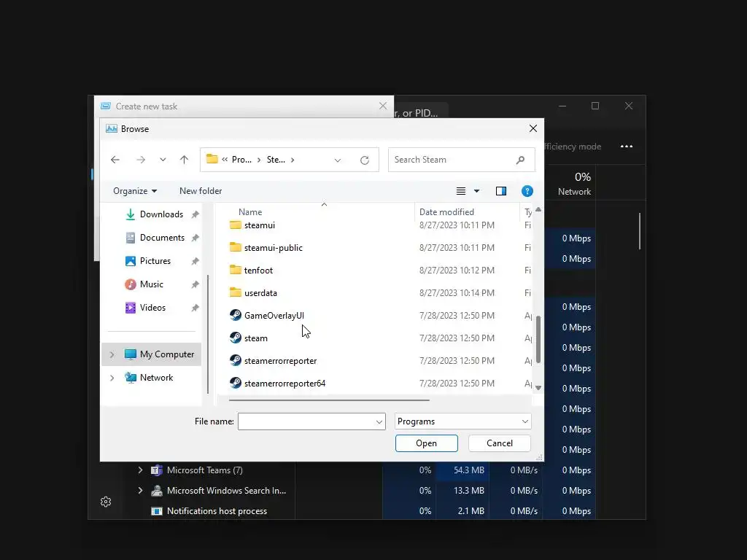Click the search magnifier icon
This screenshot has height=560, width=747.
(520, 160)
